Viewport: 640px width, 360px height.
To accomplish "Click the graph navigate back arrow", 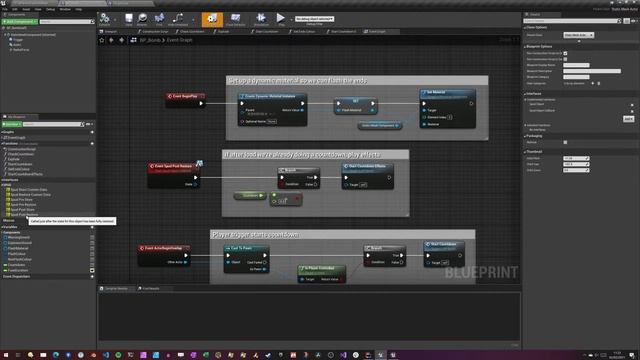I will [x=111, y=40].
